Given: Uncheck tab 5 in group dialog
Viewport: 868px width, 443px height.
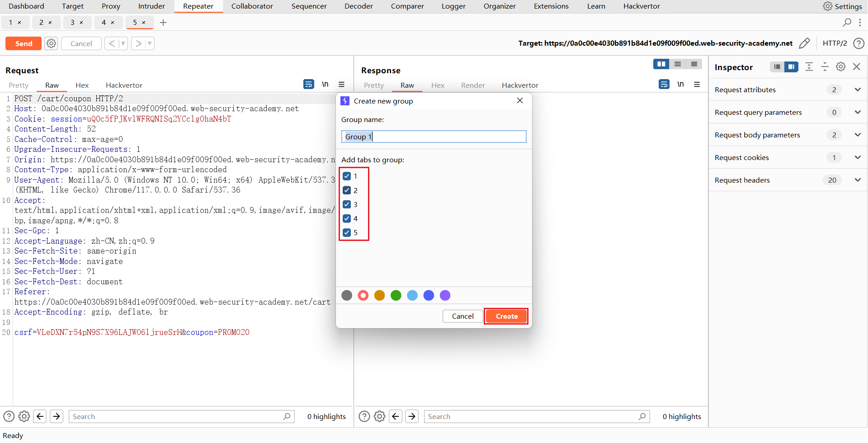Looking at the screenshot, I should pyautogui.click(x=347, y=232).
